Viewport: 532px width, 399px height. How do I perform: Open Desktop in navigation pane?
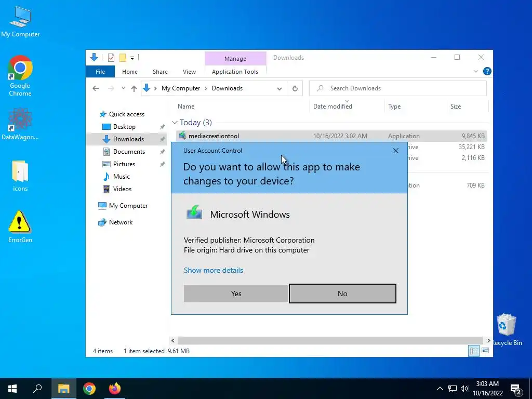coord(124,127)
